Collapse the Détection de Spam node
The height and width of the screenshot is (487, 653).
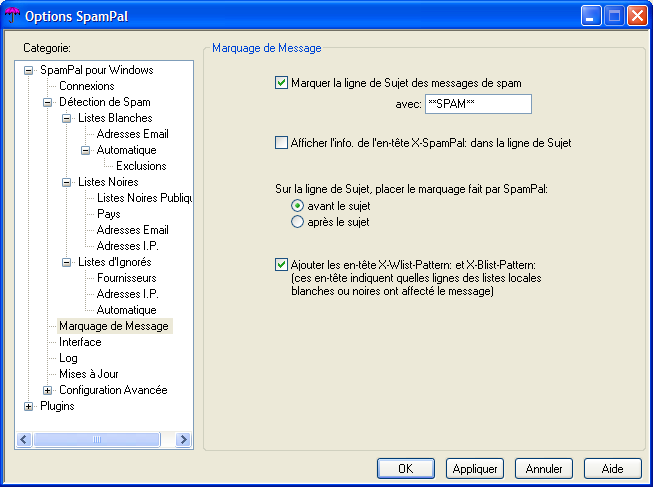[x=47, y=102]
